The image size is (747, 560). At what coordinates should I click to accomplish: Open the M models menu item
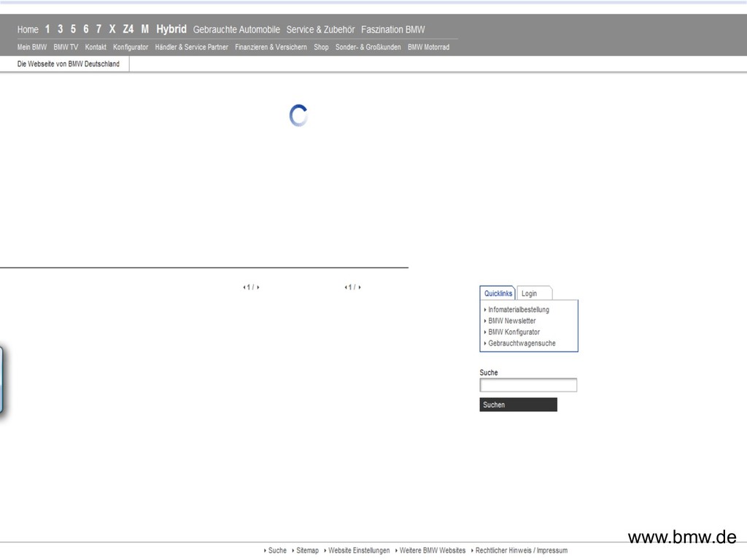click(x=145, y=29)
